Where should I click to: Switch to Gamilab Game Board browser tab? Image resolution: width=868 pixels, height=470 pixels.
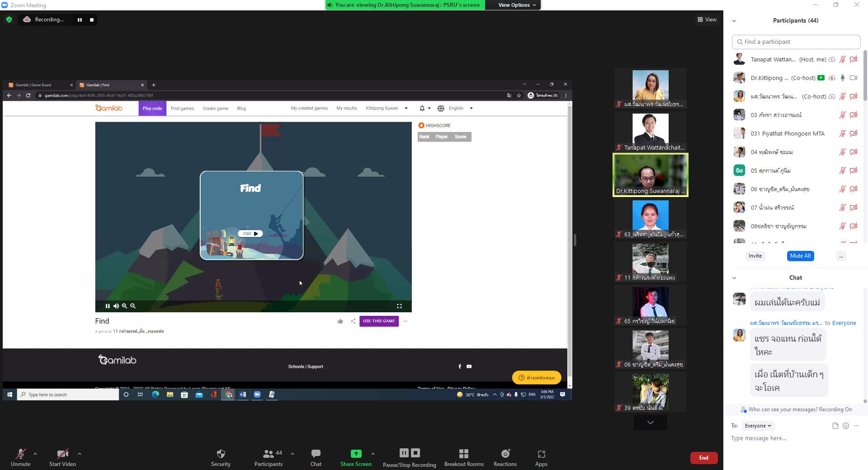click(x=40, y=85)
